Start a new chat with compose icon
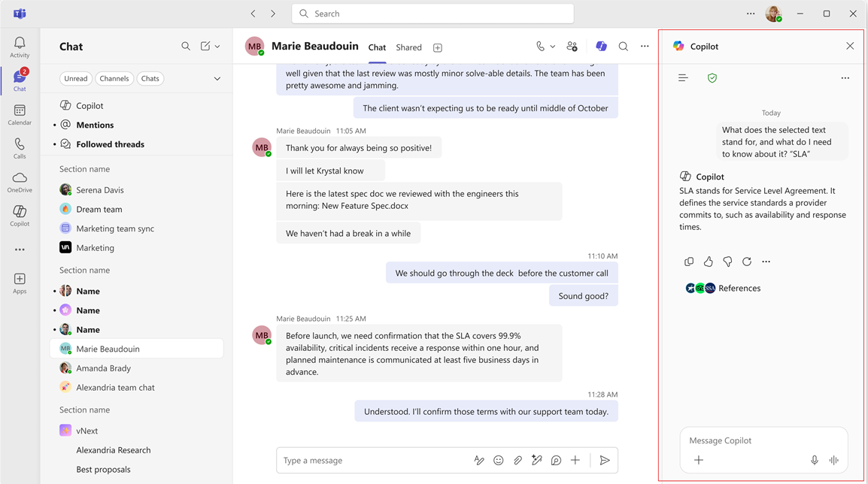868x484 pixels. (205, 47)
